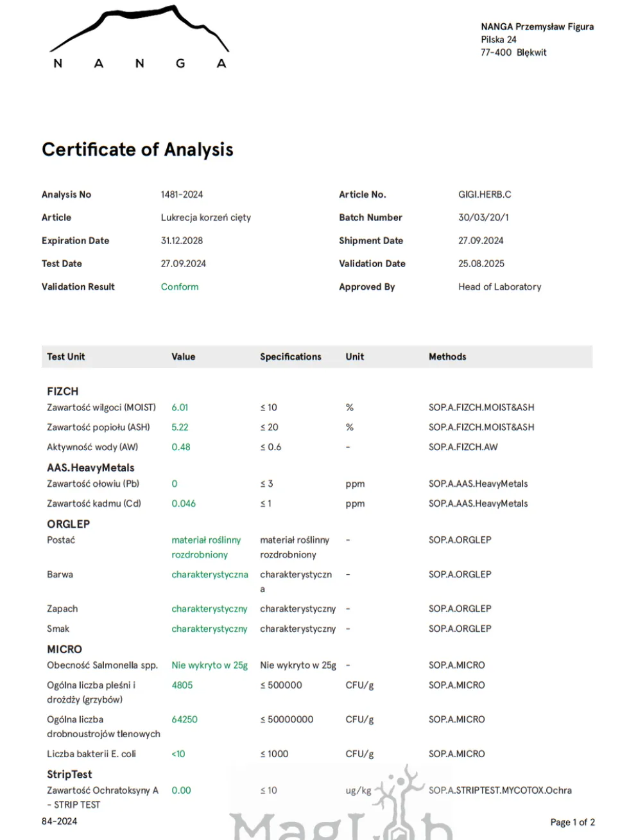The image size is (629, 840).
Task: Click batch number "30/03/20/1"
Action: click(x=483, y=218)
